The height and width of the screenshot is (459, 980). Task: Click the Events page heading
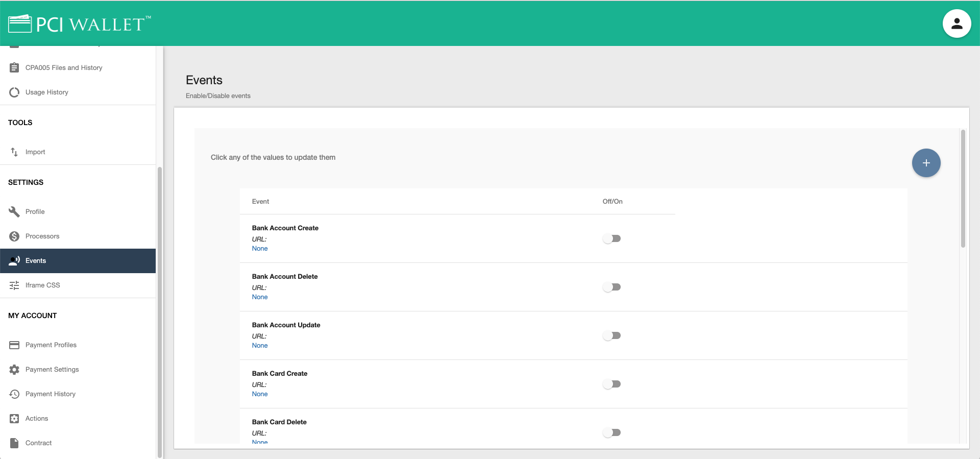pos(204,80)
